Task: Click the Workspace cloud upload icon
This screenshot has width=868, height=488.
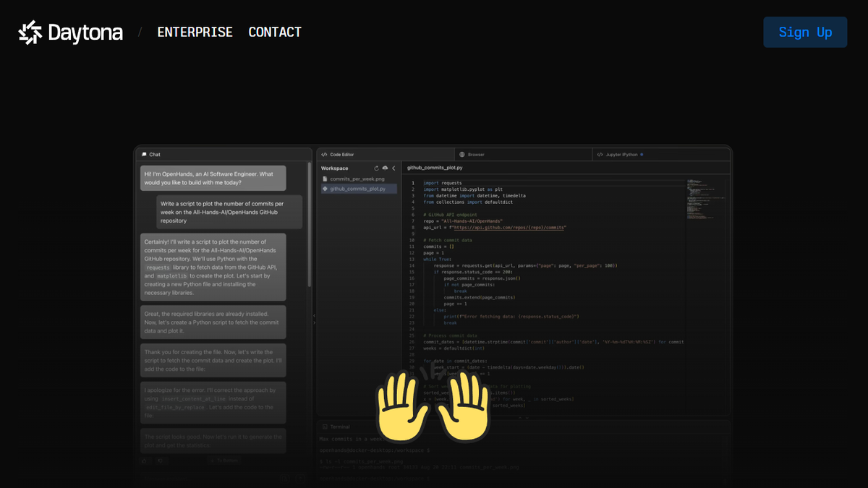Action: [385, 168]
